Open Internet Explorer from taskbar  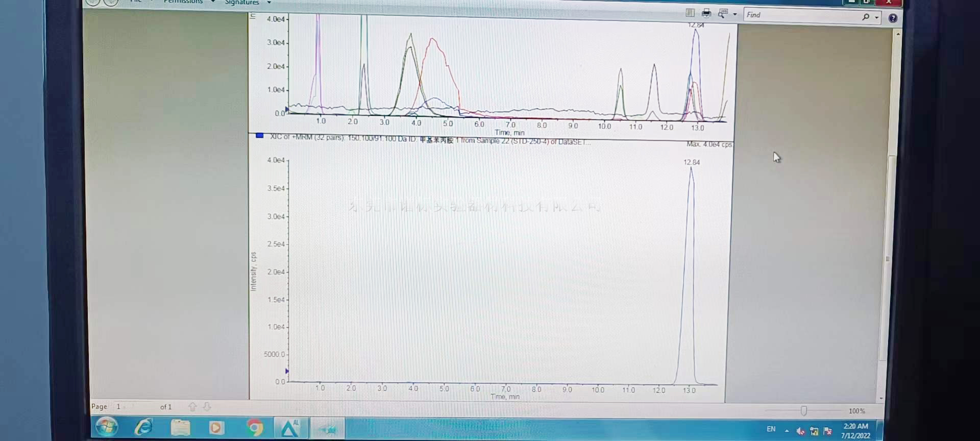(x=144, y=427)
